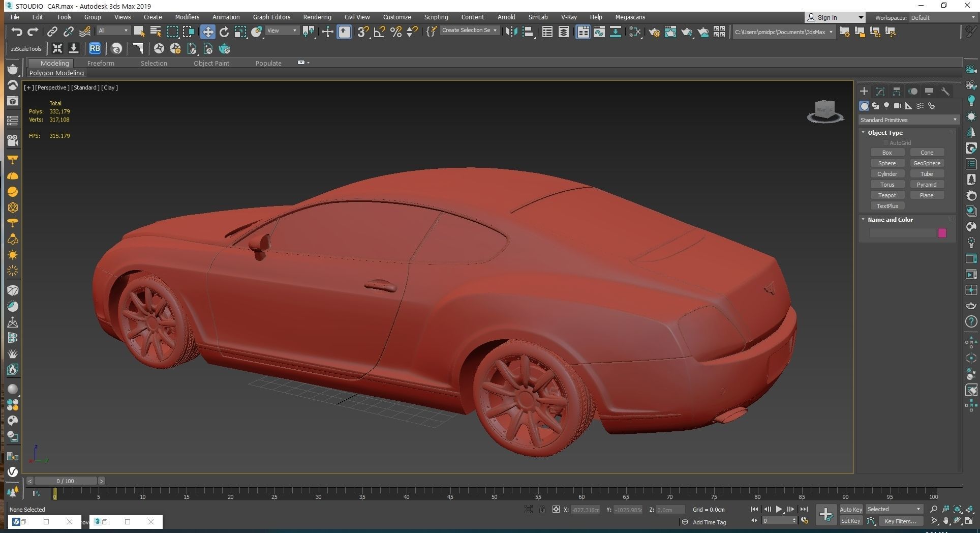Click frame 50 on the track bar
The image size is (980, 533).
[494, 493]
